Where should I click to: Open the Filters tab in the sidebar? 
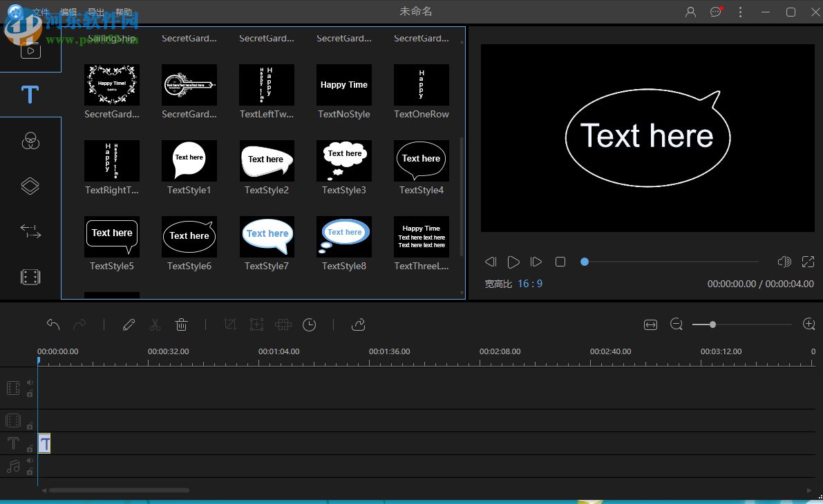(x=30, y=140)
